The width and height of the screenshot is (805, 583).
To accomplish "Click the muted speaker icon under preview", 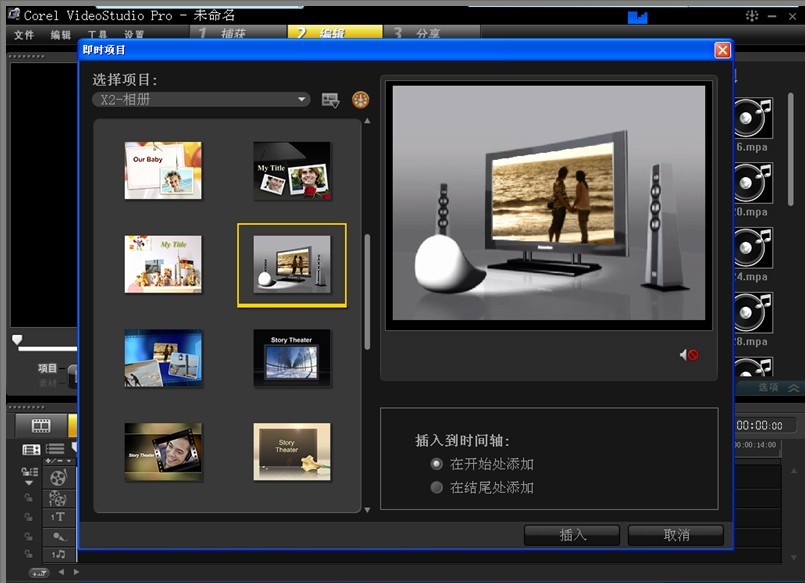I will pyautogui.click(x=688, y=355).
